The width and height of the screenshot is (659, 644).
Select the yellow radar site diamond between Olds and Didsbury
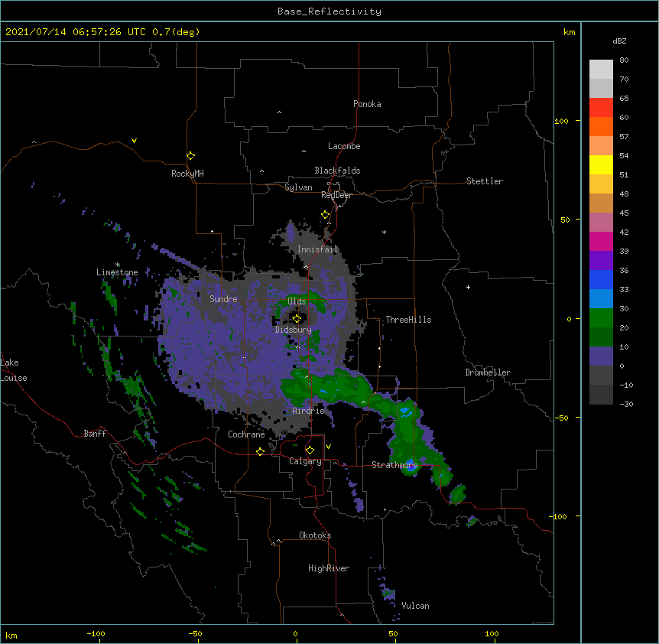tap(297, 319)
